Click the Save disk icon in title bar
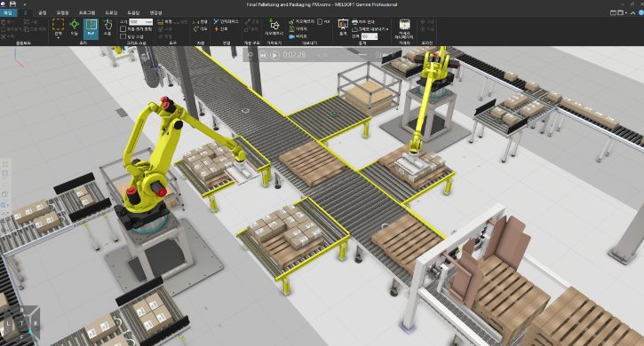Image resolution: width=644 pixels, height=346 pixels. click(12, 4)
